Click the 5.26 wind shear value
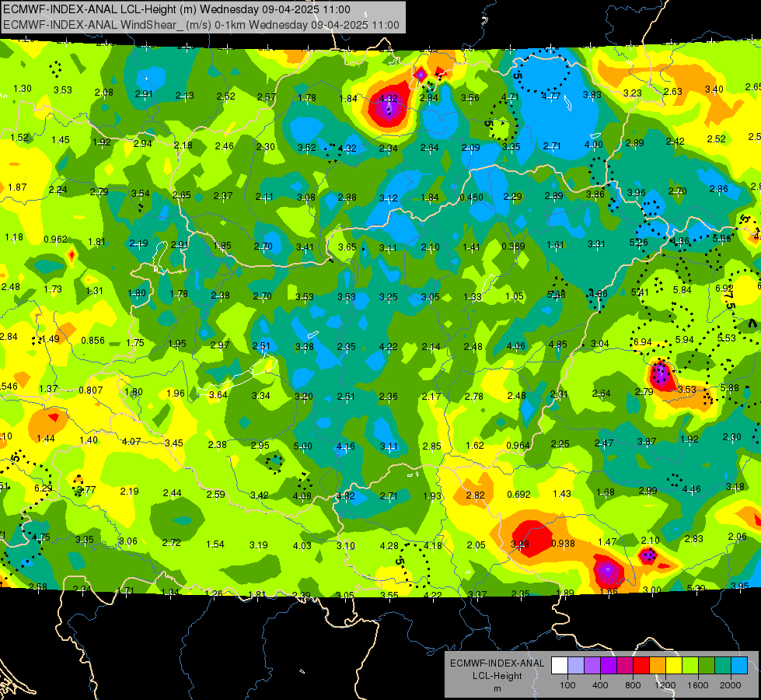 coord(639,243)
